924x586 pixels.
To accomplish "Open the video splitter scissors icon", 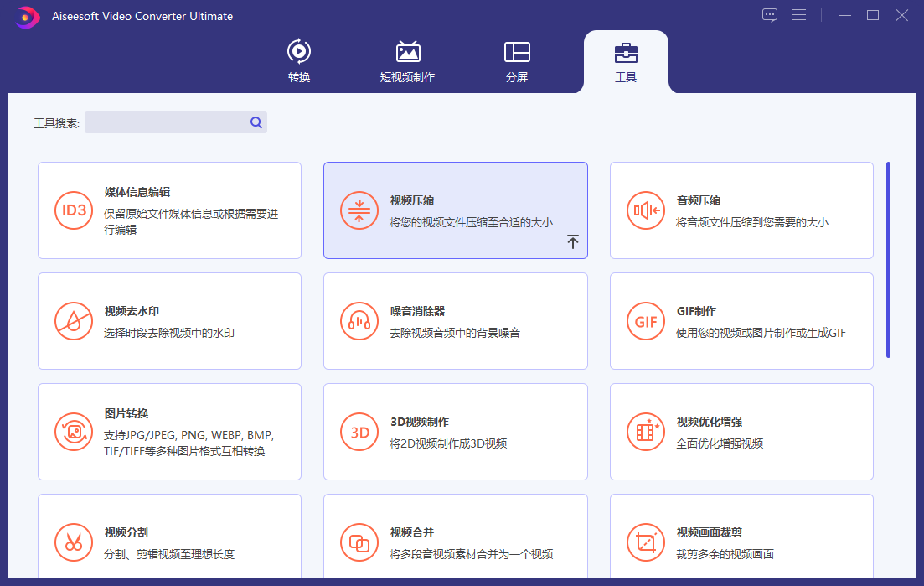I will click(75, 542).
